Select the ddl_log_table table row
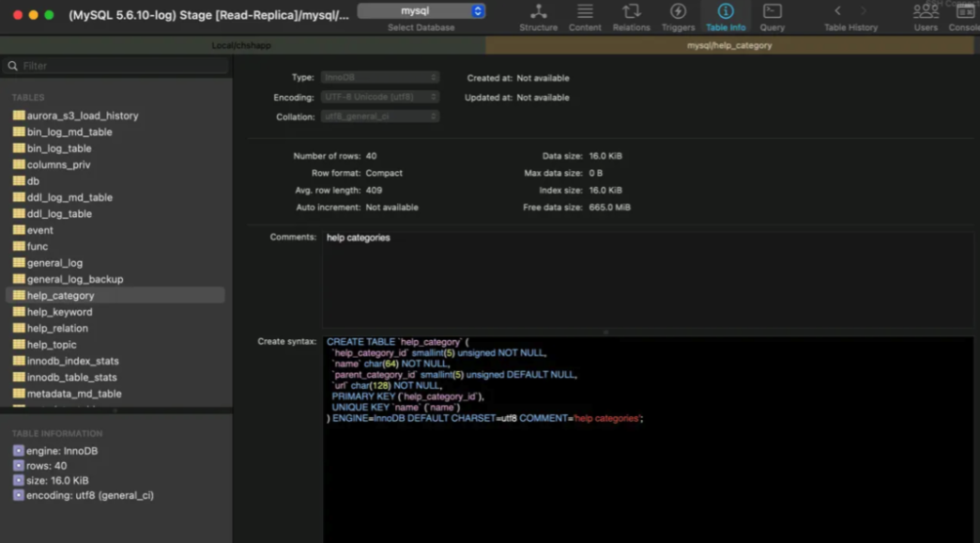 pos(115,213)
